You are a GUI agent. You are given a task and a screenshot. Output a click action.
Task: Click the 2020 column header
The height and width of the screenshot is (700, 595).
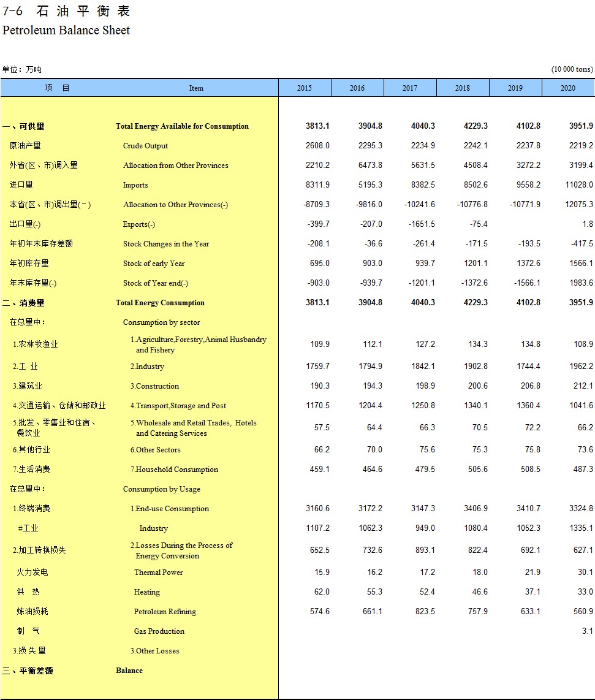coord(568,88)
